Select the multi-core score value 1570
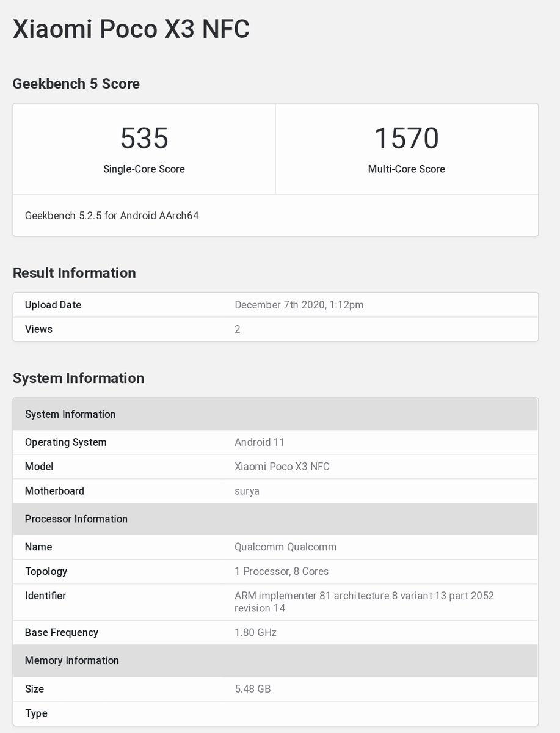The height and width of the screenshot is (733, 560). pyautogui.click(x=407, y=138)
